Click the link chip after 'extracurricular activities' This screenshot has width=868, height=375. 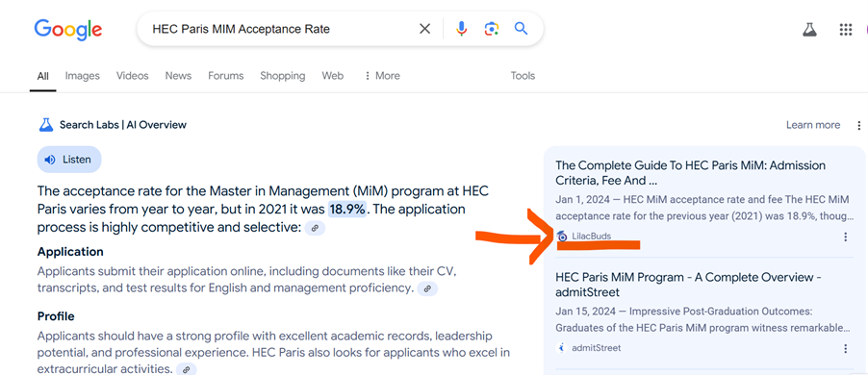coord(187,369)
